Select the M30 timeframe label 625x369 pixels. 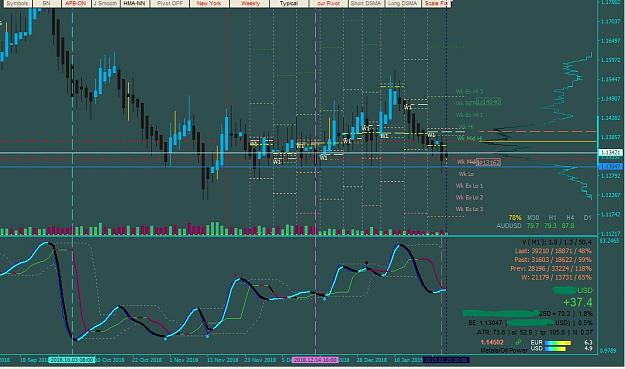[533, 218]
